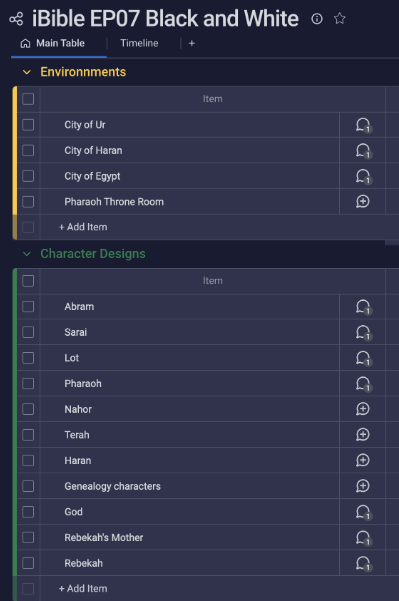This screenshot has height=601, width=399.
Task: Select the Main Table tab
Action: [x=53, y=43]
